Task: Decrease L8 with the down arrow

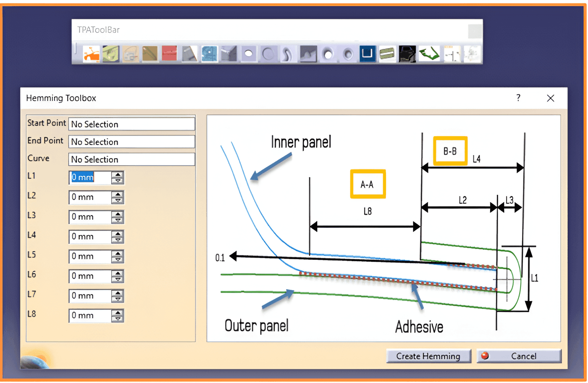Action: click(118, 319)
